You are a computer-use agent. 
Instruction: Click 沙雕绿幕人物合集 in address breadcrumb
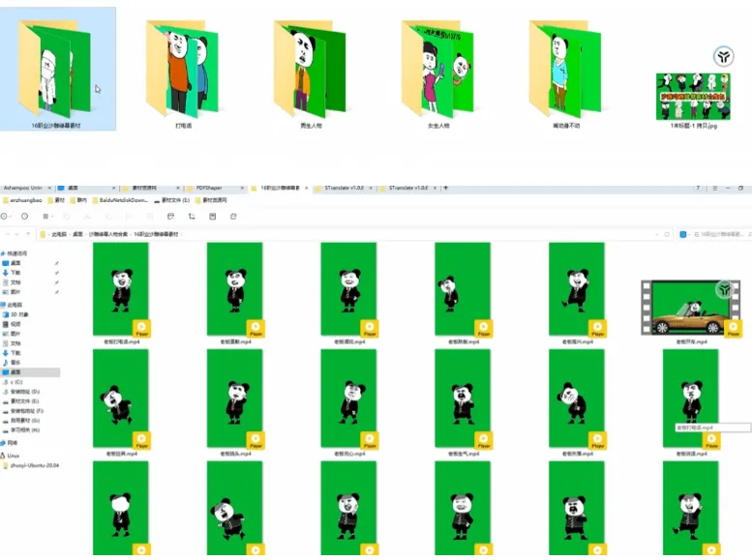pyautogui.click(x=107, y=234)
